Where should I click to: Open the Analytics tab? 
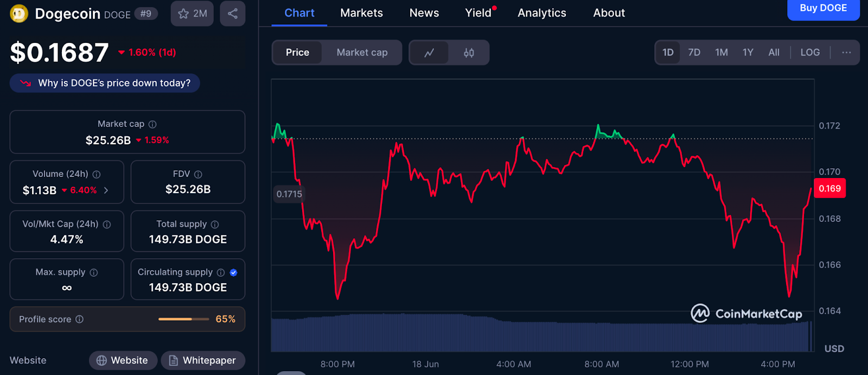(542, 13)
